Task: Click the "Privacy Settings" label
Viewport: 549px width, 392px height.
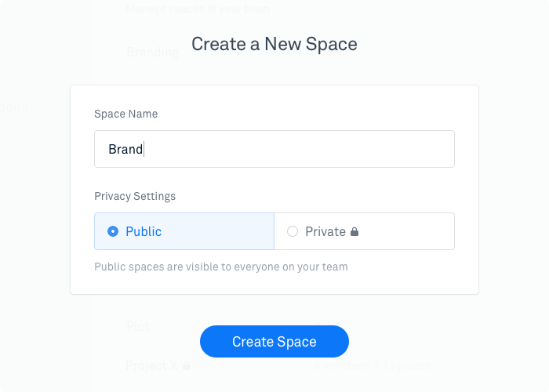Action: tap(135, 196)
